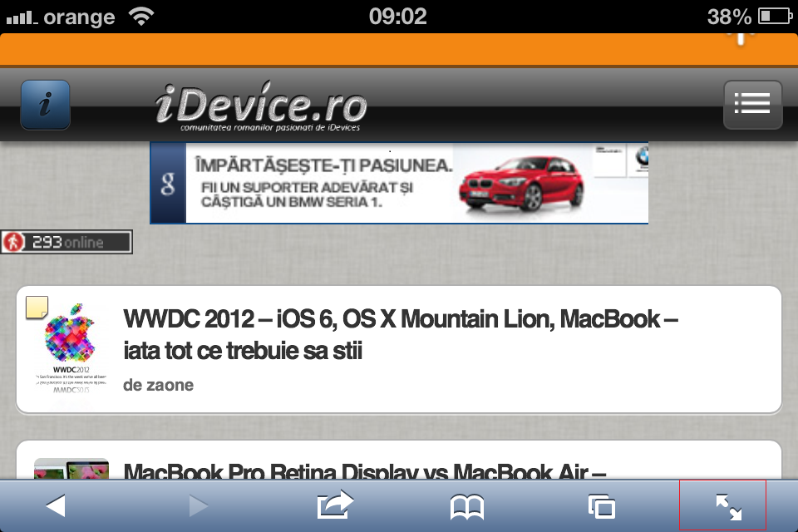Click the iDevice.ro logo
Screen dimensions: 798x532
coord(260,108)
